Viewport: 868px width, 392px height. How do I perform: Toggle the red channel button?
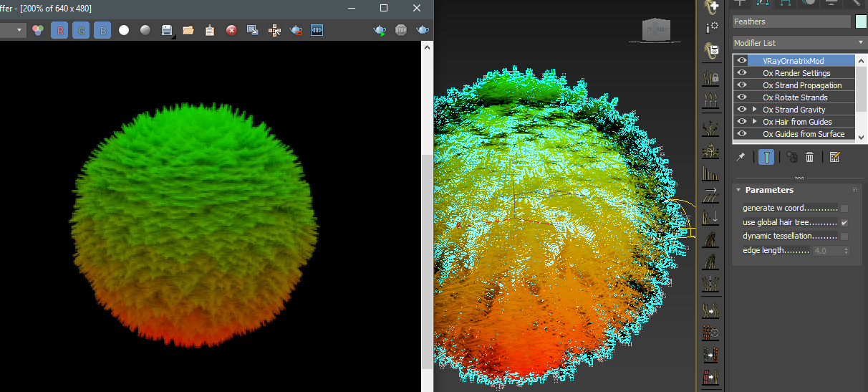pos(60,30)
